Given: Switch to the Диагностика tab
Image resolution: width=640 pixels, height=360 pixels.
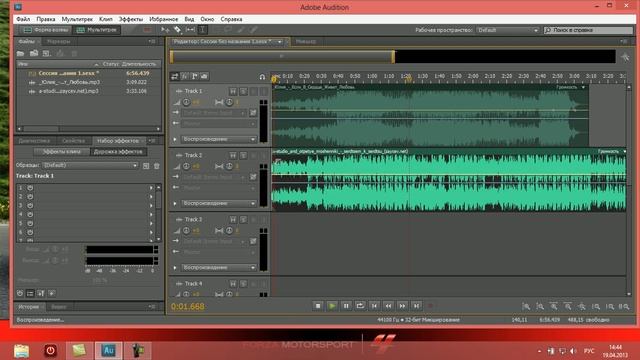Looking at the screenshot, I should pyautogui.click(x=34, y=140).
